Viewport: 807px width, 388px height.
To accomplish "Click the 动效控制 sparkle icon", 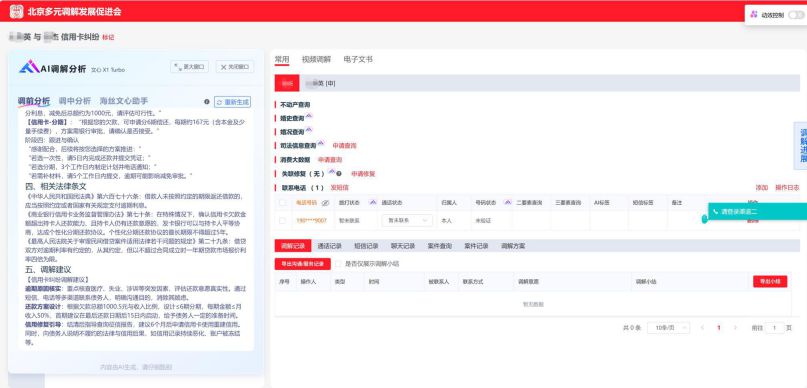I will point(754,14).
